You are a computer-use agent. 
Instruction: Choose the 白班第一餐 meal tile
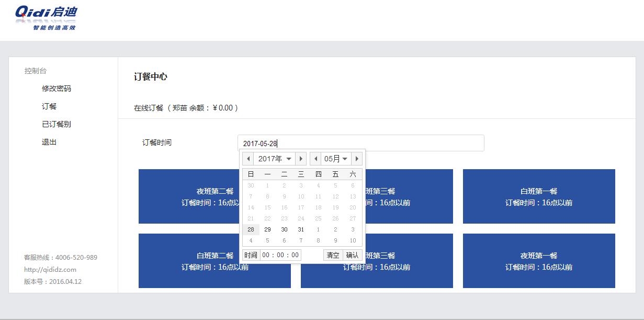539,196
